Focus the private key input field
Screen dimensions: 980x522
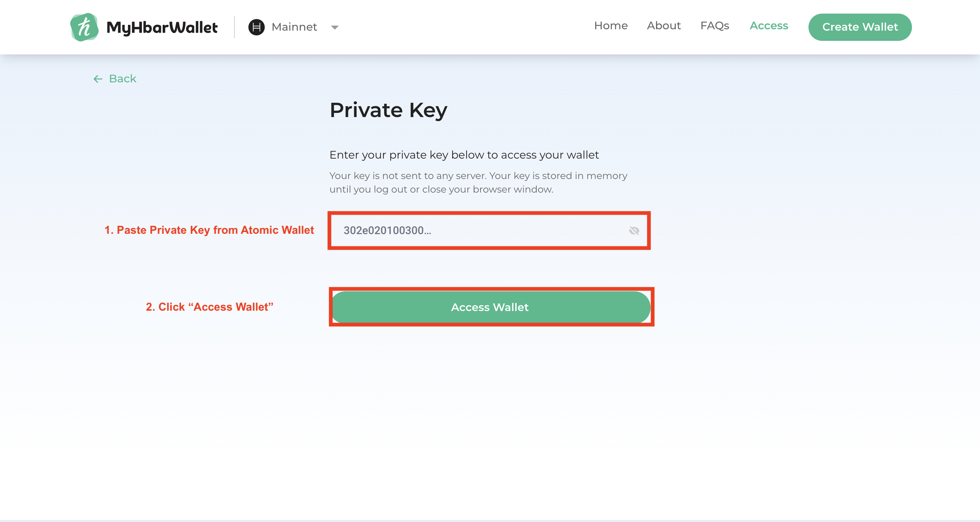point(479,231)
